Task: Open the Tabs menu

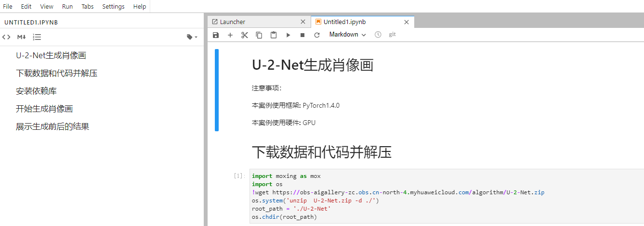Action: click(x=88, y=6)
